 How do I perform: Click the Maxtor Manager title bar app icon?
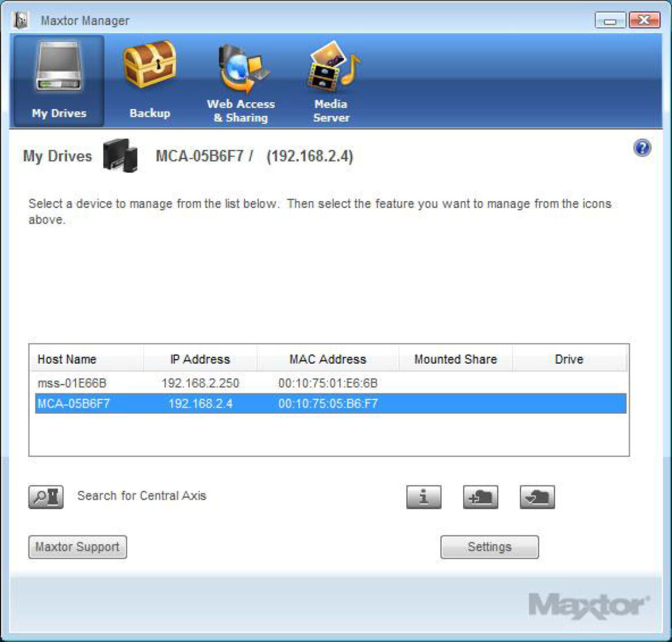[x=20, y=20]
